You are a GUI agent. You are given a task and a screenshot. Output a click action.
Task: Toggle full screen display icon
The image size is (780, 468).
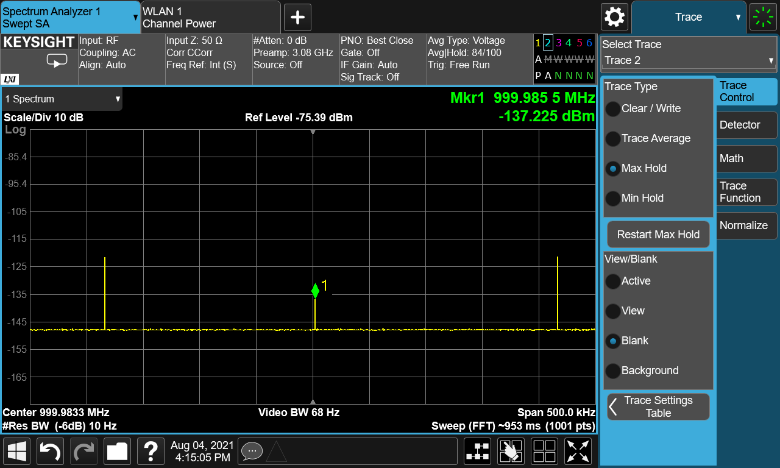point(576,451)
